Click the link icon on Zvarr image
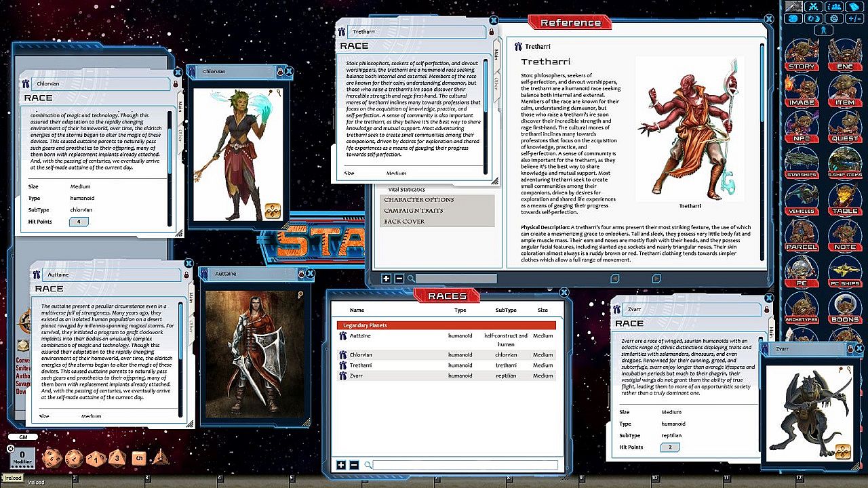Screen dimensions: 868x488 (844, 451)
